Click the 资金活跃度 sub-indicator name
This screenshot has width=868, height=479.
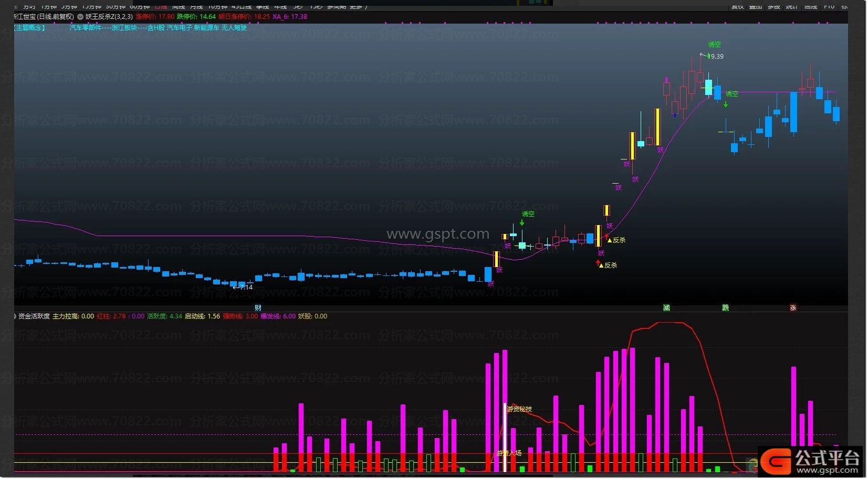tap(34, 316)
